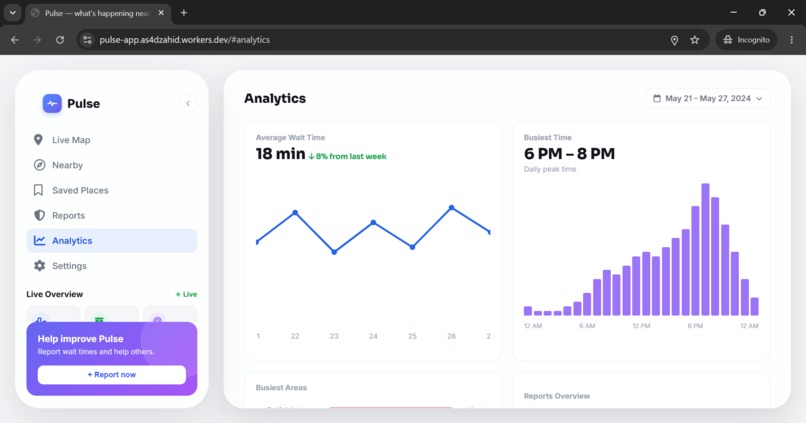Click the calendar icon in the date picker
The width and height of the screenshot is (806, 423).
656,98
